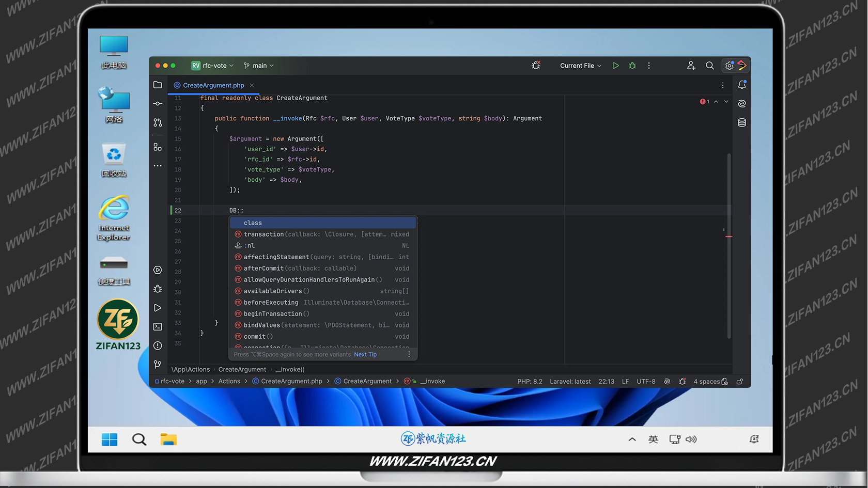Open IDE settings gear icon
The image size is (868, 488).
click(x=729, y=66)
